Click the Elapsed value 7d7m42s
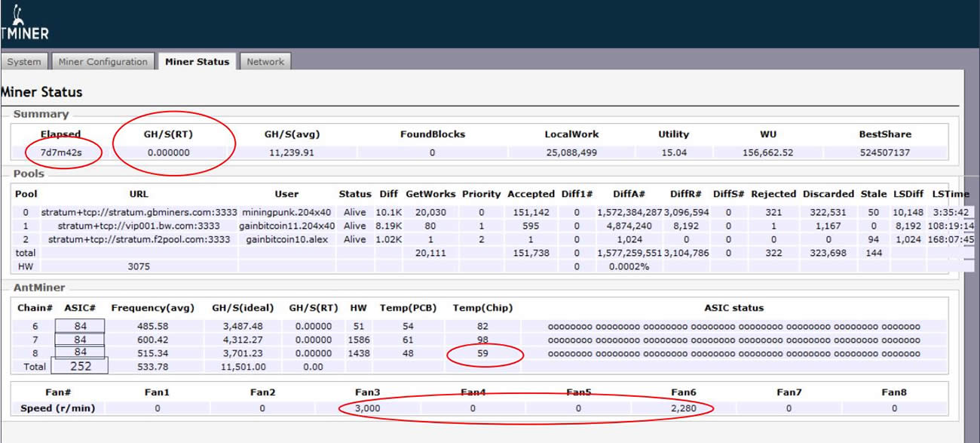 (x=60, y=152)
